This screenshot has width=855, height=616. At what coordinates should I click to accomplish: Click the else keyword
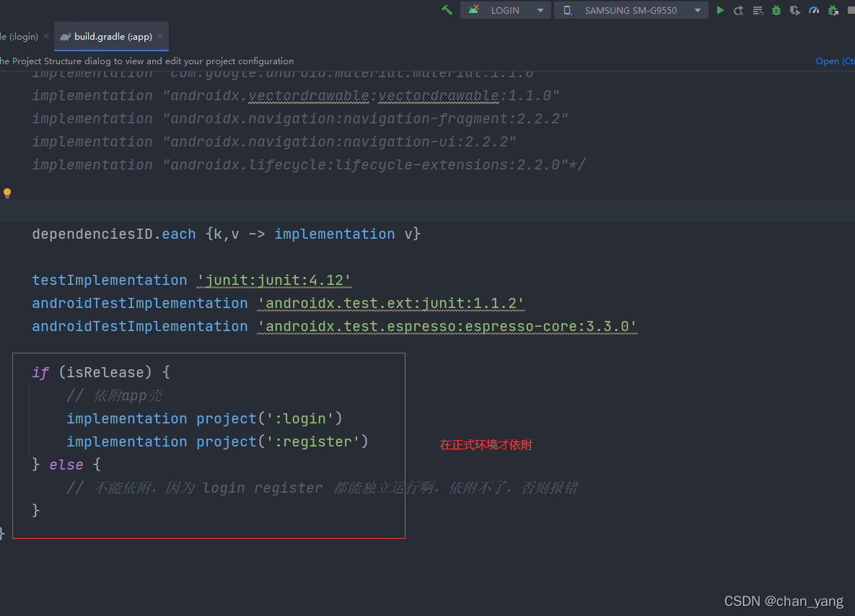[66, 465]
